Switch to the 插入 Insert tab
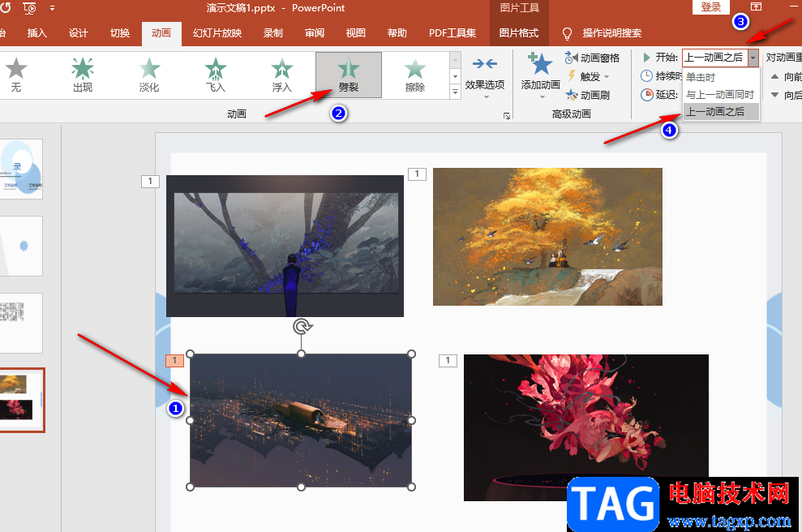The height and width of the screenshot is (532, 802). pyautogui.click(x=36, y=33)
